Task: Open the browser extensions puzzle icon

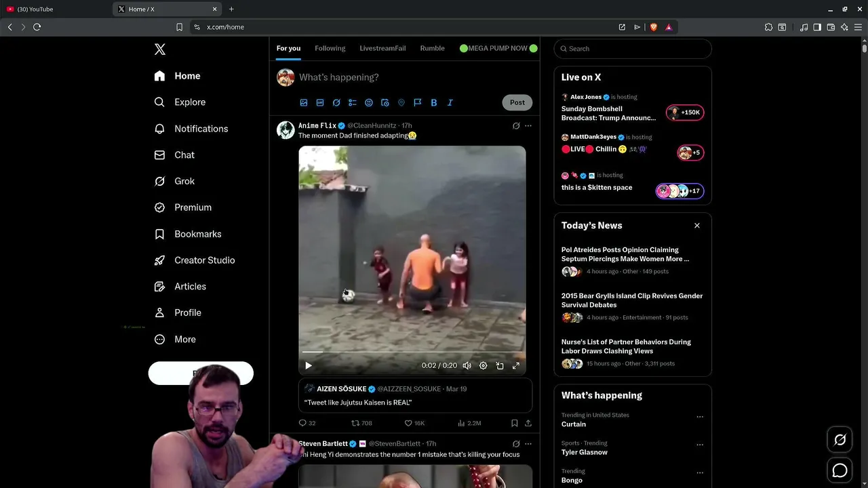Action: (x=768, y=27)
